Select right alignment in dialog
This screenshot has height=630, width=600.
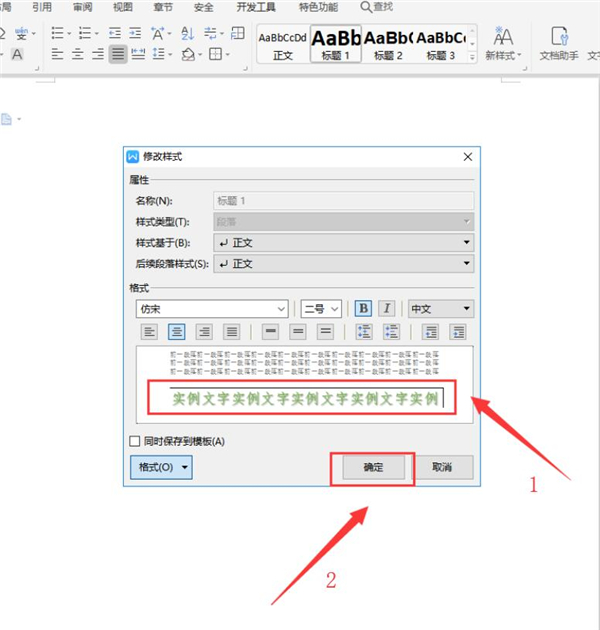tap(204, 332)
